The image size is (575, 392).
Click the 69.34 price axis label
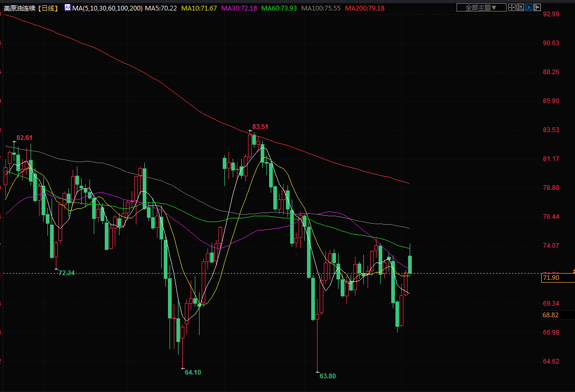tap(551, 304)
